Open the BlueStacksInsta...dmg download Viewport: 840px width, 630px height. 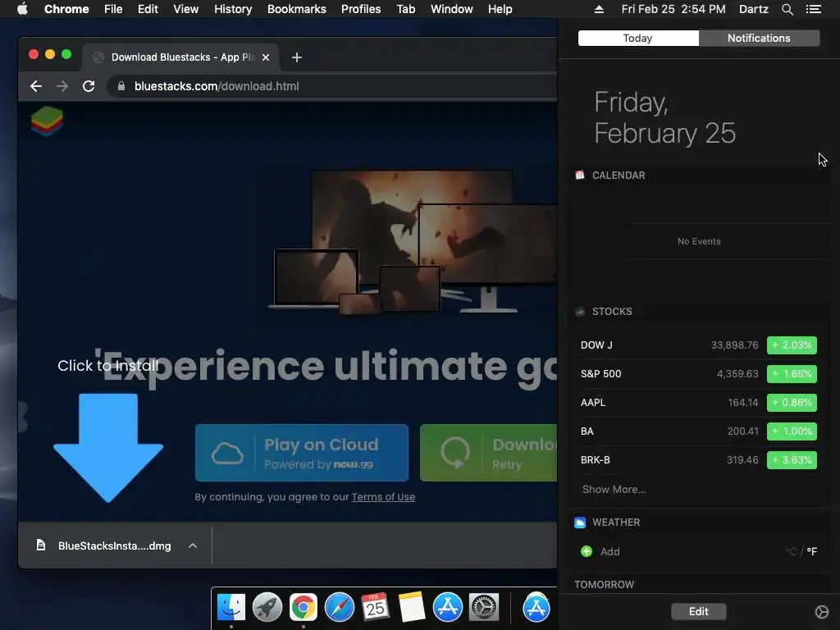[103, 546]
